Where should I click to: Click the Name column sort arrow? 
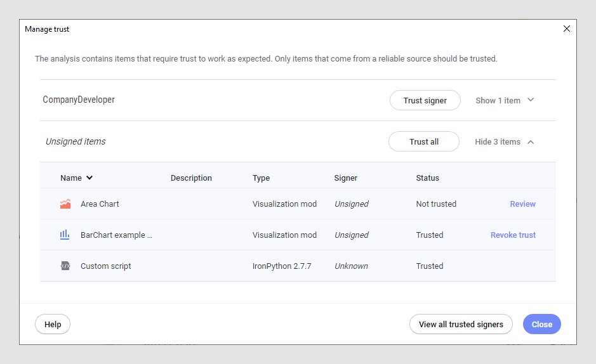(x=89, y=178)
